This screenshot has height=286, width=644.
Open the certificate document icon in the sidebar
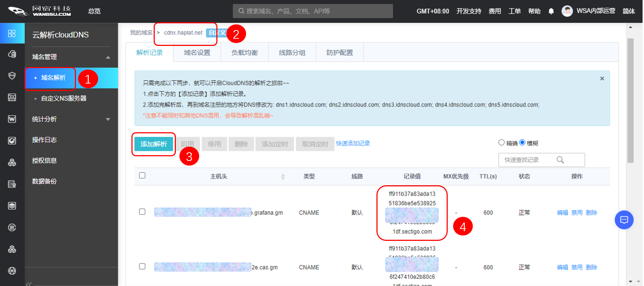12,184
